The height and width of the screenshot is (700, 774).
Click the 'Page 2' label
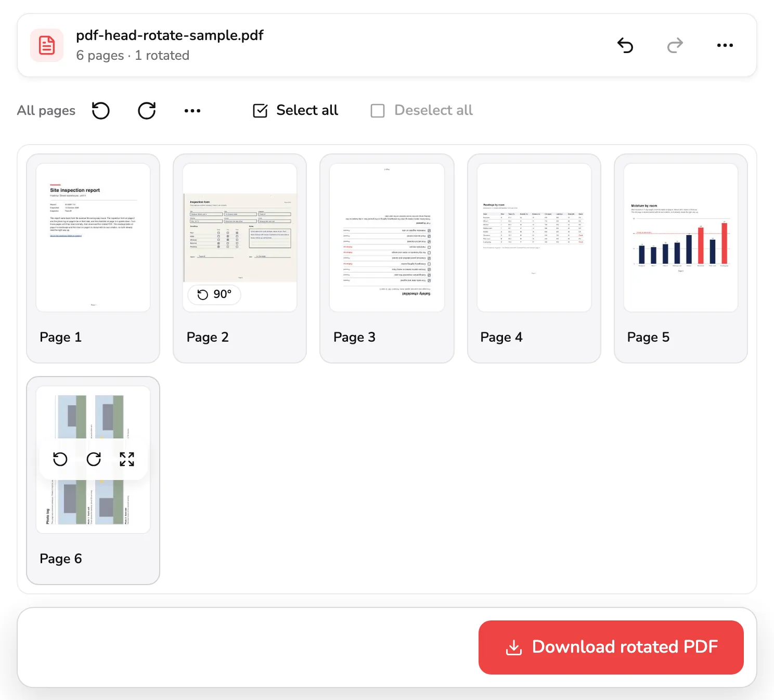click(x=208, y=338)
